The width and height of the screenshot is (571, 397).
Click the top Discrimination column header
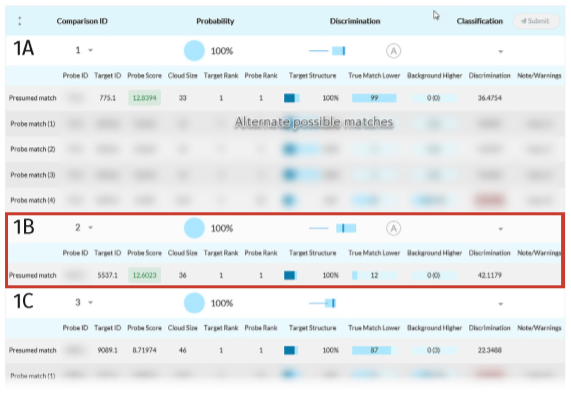[x=355, y=21]
